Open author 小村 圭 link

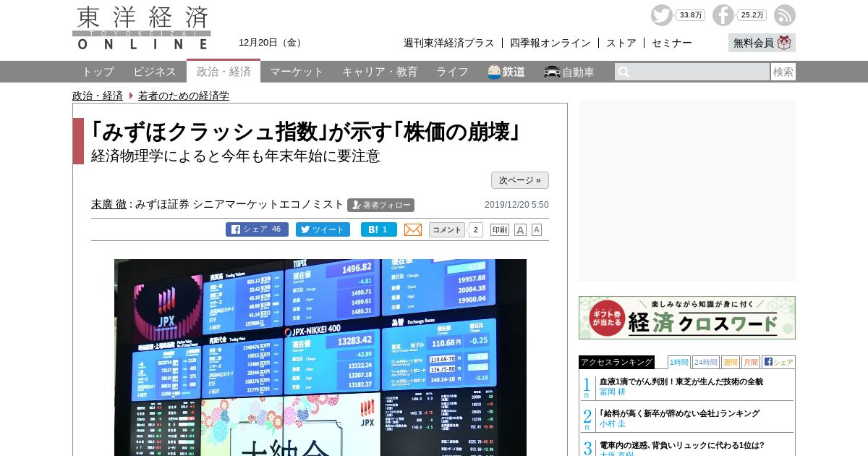click(613, 423)
